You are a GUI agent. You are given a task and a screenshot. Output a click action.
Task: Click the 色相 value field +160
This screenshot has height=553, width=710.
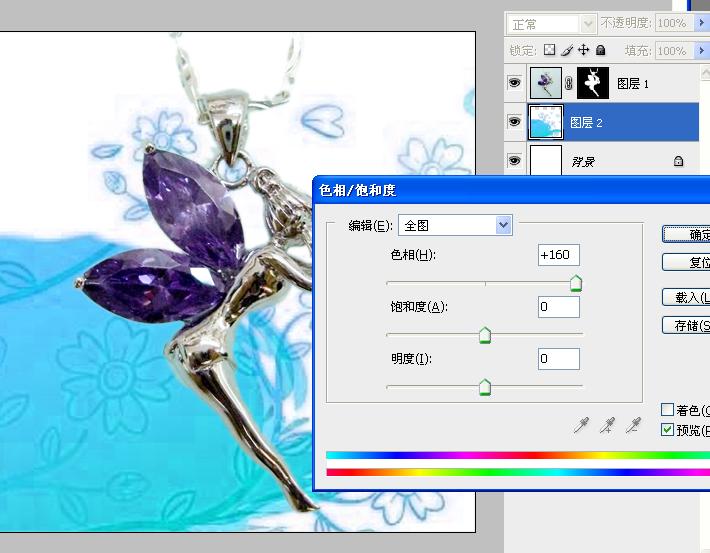pos(559,255)
